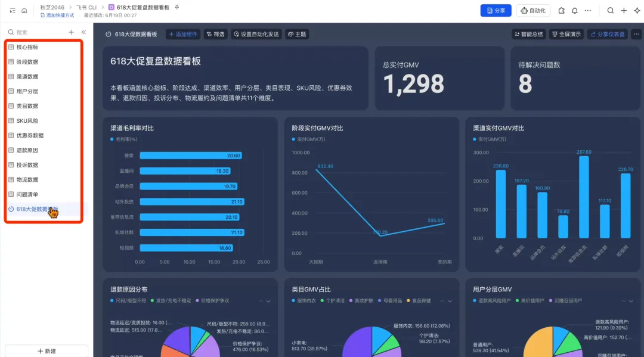Open the 筛选 filter button
This screenshot has width=644, height=357.
tap(216, 35)
